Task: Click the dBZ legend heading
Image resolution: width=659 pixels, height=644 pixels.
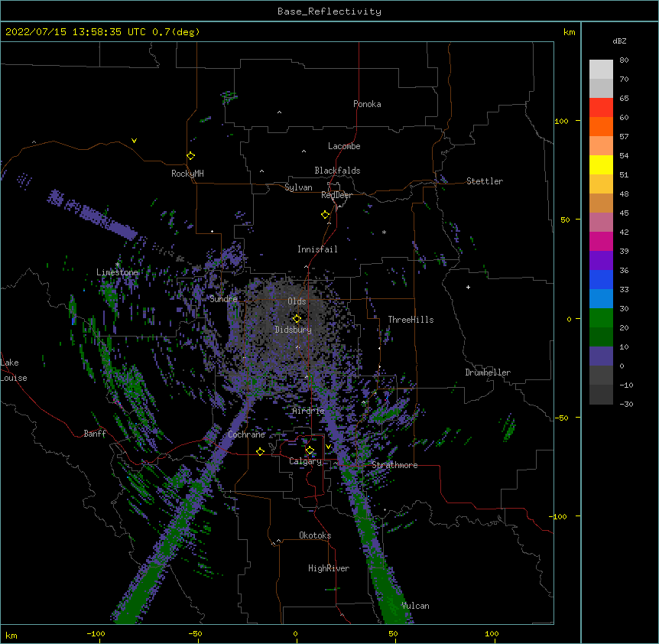Action: pos(619,41)
